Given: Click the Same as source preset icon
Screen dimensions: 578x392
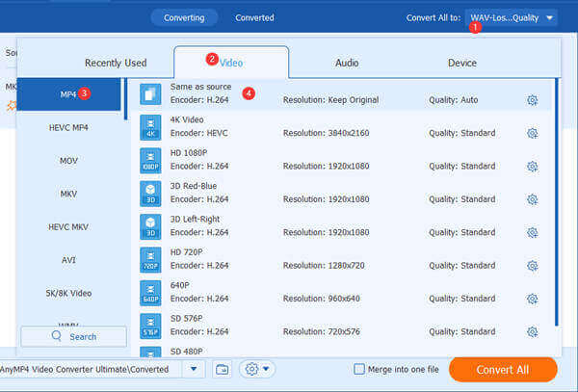Looking at the screenshot, I should (150, 94).
